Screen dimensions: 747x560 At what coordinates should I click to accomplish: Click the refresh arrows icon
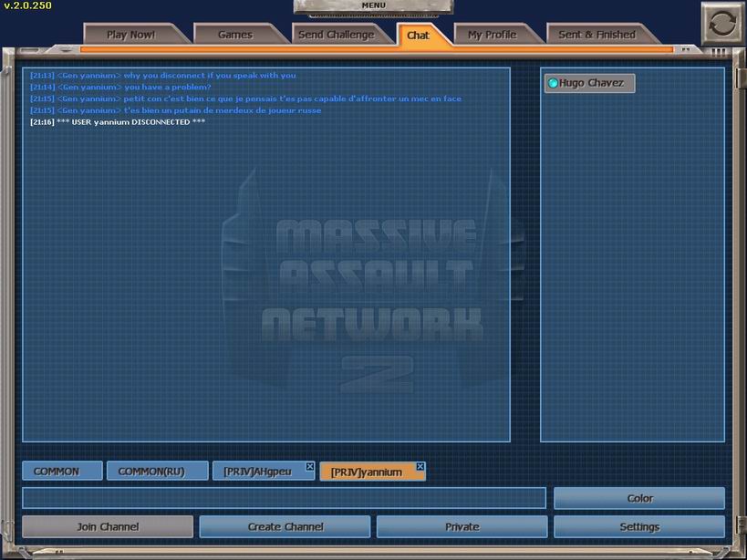(721, 24)
